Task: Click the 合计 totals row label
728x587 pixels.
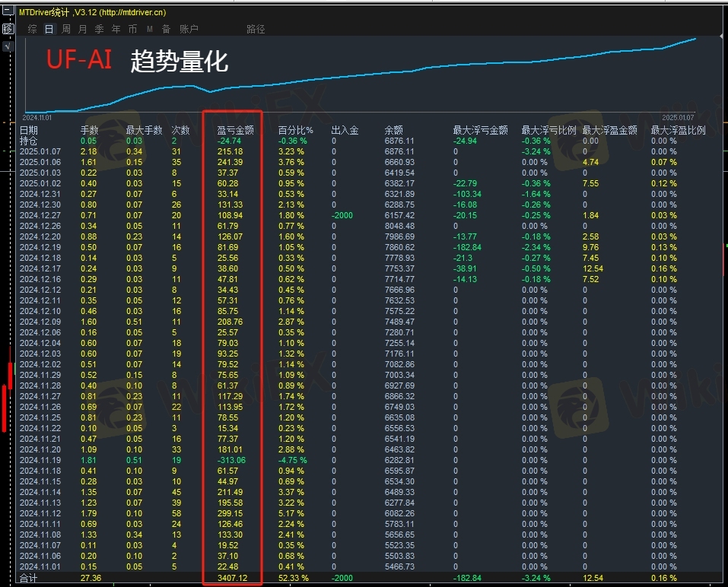Action: point(28,579)
